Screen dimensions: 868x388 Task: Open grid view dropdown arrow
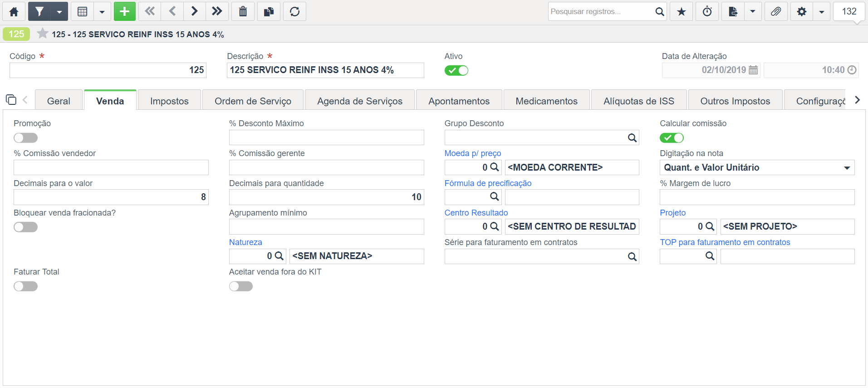click(102, 11)
